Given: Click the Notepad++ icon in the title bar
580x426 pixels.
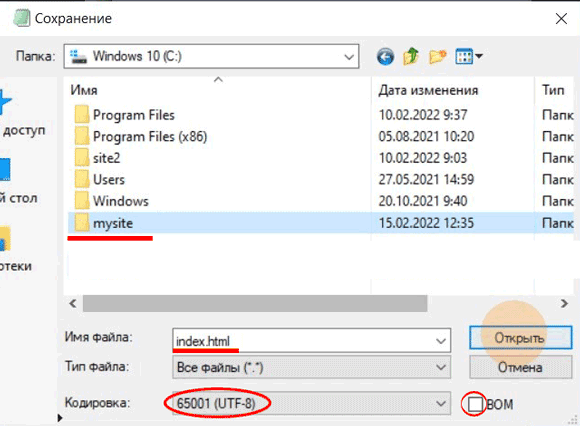Looking at the screenshot, I should point(22,18).
